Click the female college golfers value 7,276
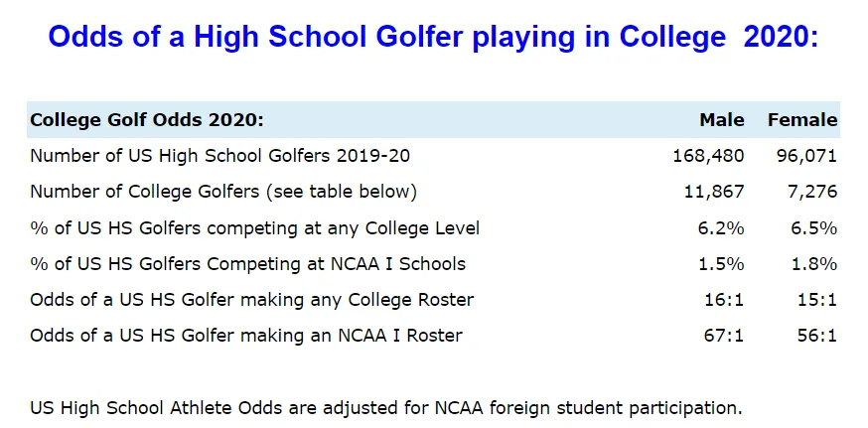The image size is (868, 428). tap(812, 192)
